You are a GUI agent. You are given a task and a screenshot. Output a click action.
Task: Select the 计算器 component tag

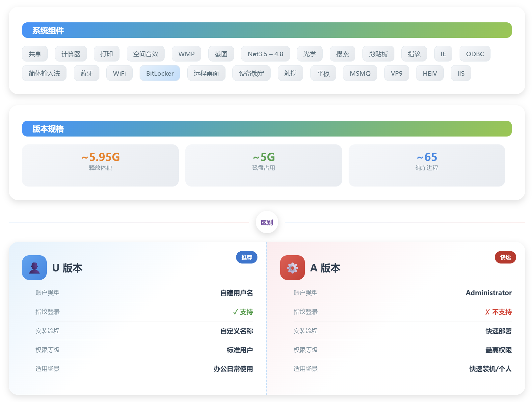click(x=71, y=54)
